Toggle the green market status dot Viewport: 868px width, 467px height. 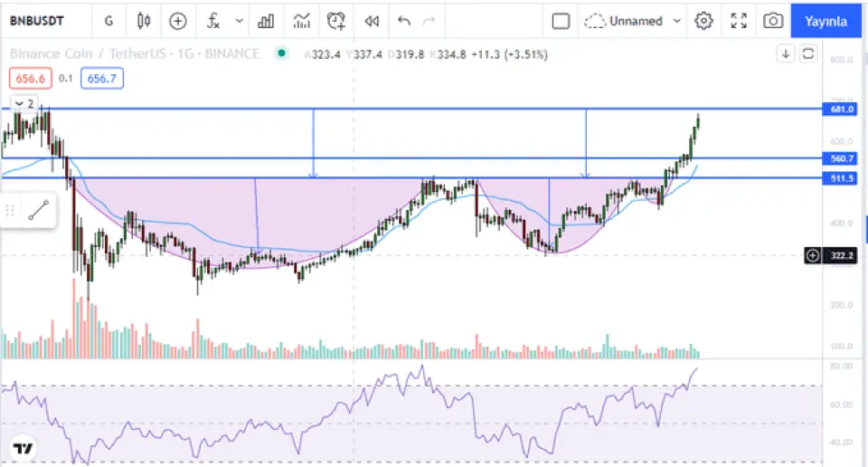[282, 53]
